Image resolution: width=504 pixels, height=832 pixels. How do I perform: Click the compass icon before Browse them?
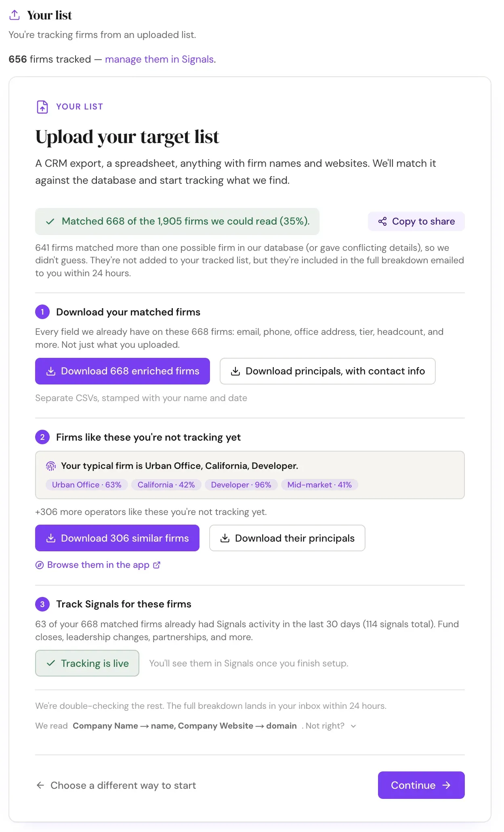(40, 565)
